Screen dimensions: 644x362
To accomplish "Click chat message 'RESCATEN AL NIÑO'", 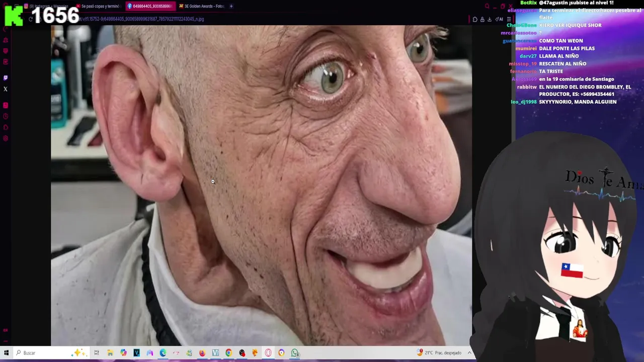I will point(562,63).
